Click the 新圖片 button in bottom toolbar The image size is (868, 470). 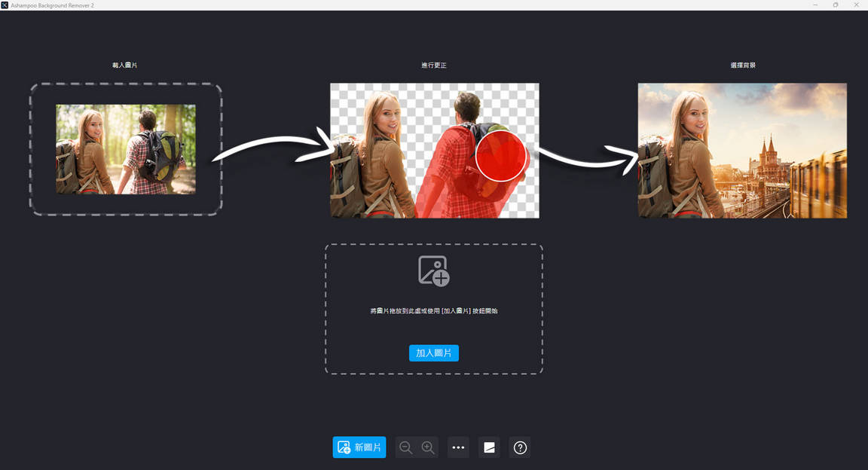359,447
